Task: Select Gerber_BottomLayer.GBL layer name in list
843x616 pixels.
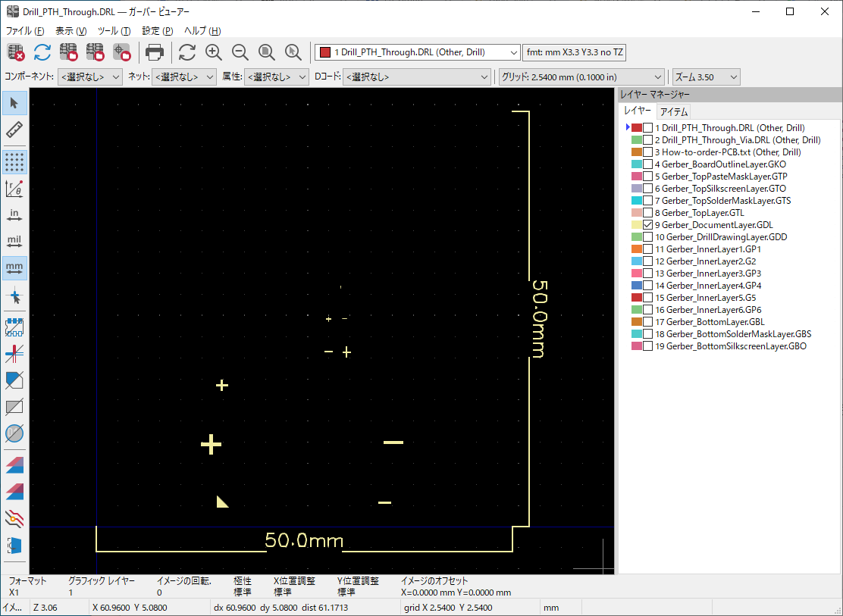Action: click(x=710, y=322)
